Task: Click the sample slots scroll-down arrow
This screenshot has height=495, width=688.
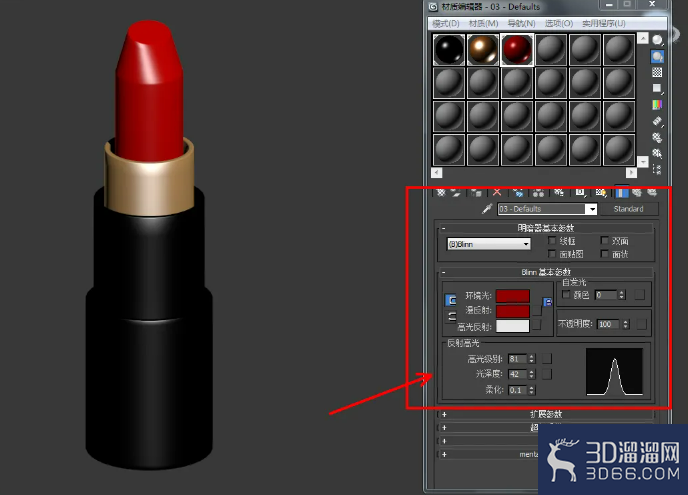Action: (x=643, y=162)
